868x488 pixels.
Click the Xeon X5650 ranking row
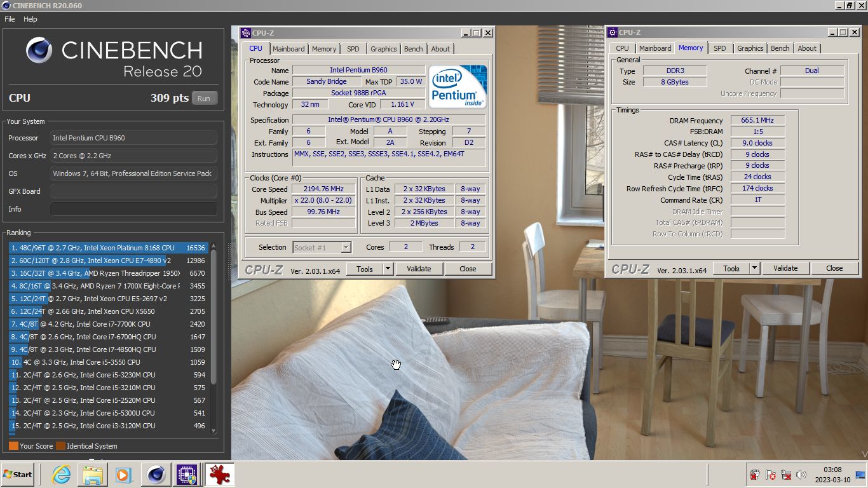[108, 311]
